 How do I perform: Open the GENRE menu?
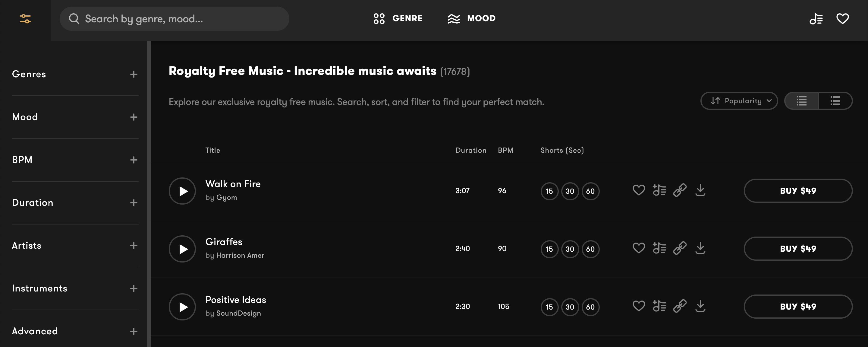click(398, 18)
